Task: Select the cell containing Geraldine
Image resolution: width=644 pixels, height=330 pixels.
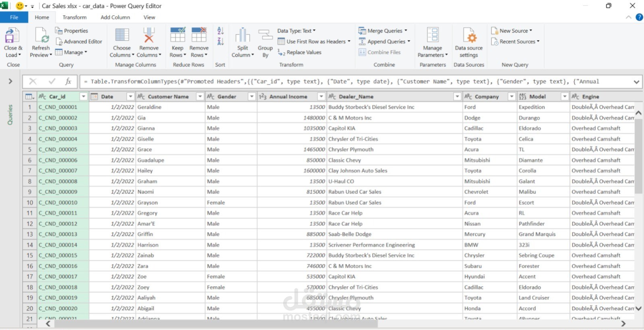Action: [170, 107]
